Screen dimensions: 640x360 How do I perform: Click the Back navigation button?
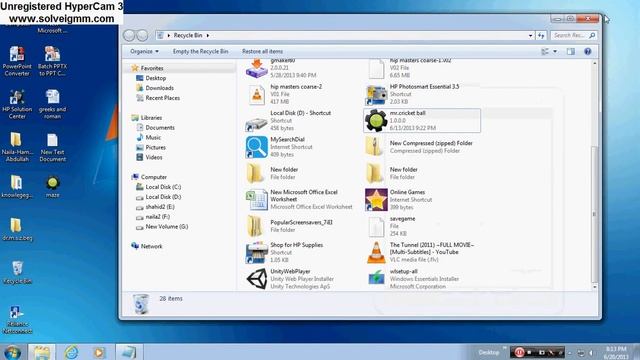[129, 36]
